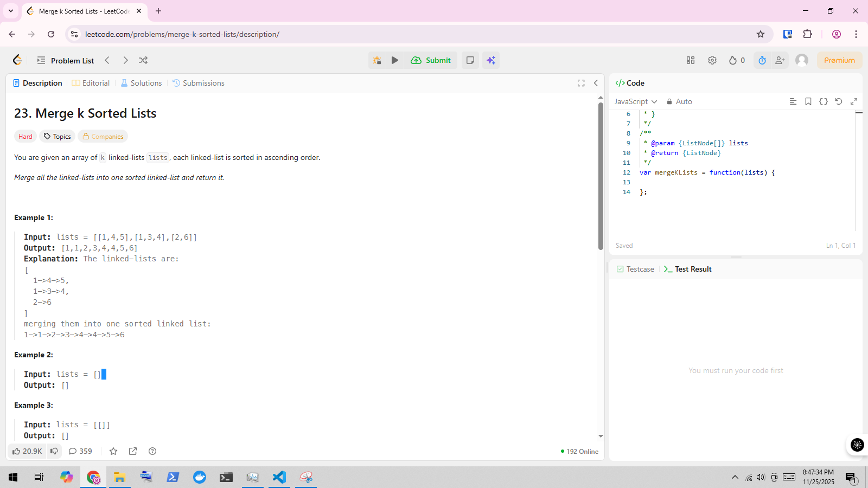868x488 pixels.
Task: Reset code to default with revert icon
Action: coord(839,101)
